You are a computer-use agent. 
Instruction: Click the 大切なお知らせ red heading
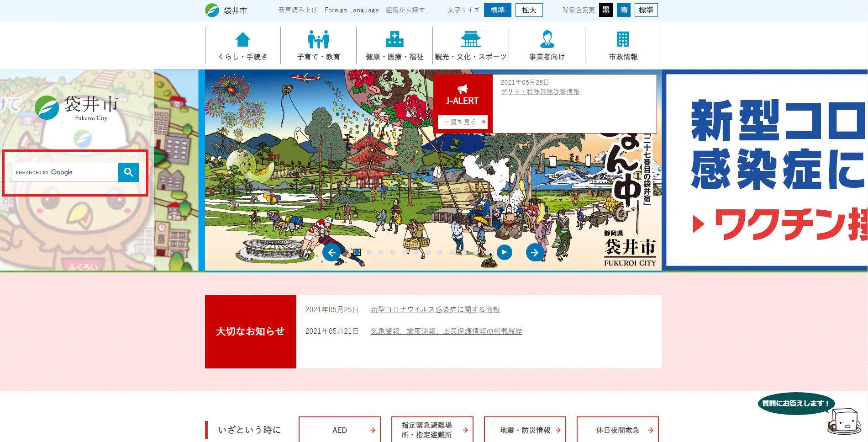tap(250, 331)
